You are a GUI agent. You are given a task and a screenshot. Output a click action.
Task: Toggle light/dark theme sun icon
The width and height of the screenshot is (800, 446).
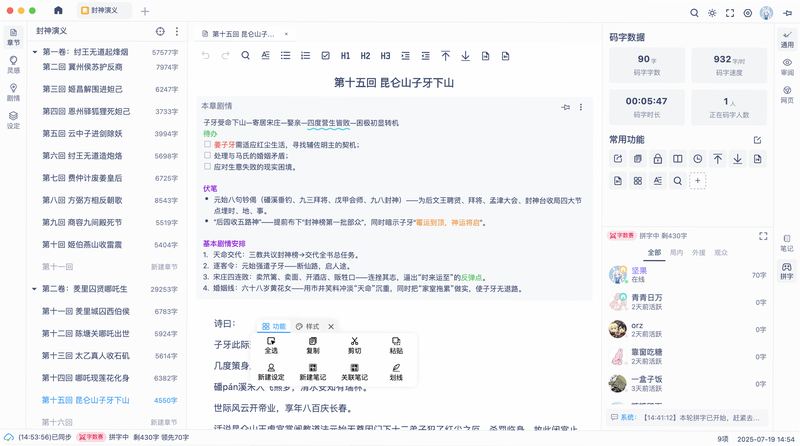pos(712,13)
